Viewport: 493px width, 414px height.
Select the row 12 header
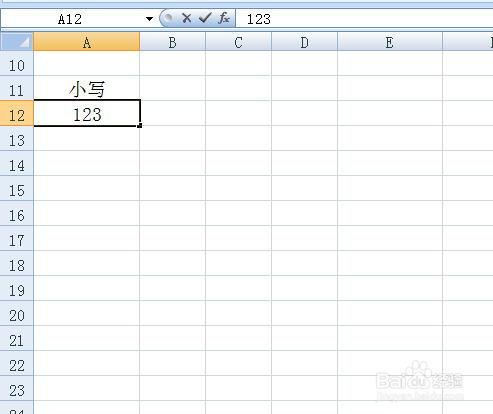pyautogui.click(x=17, y=113)
